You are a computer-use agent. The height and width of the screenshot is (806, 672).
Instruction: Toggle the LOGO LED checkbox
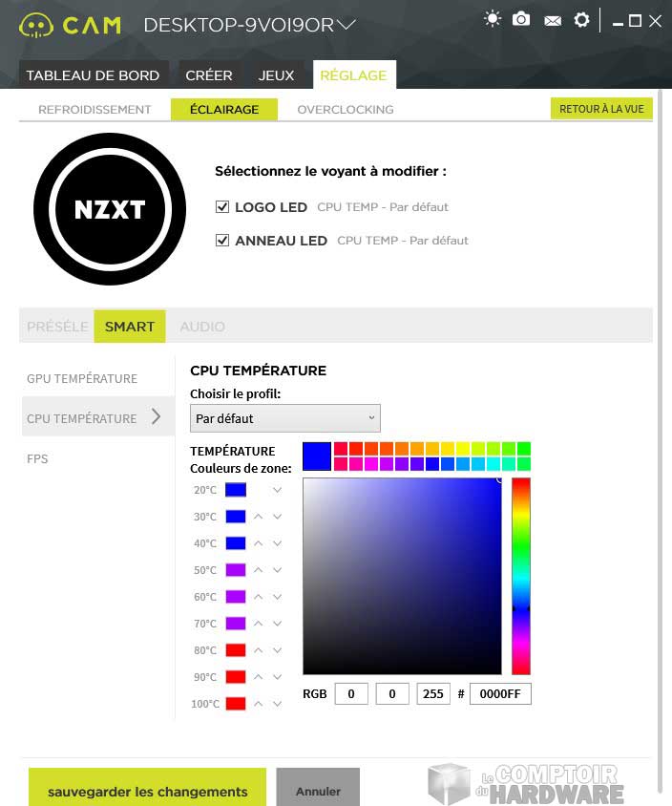222,207
